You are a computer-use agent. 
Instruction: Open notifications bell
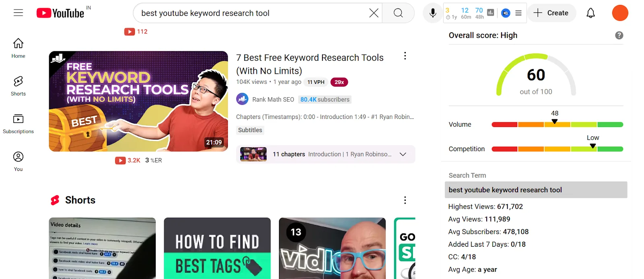(x=590, y=13)
